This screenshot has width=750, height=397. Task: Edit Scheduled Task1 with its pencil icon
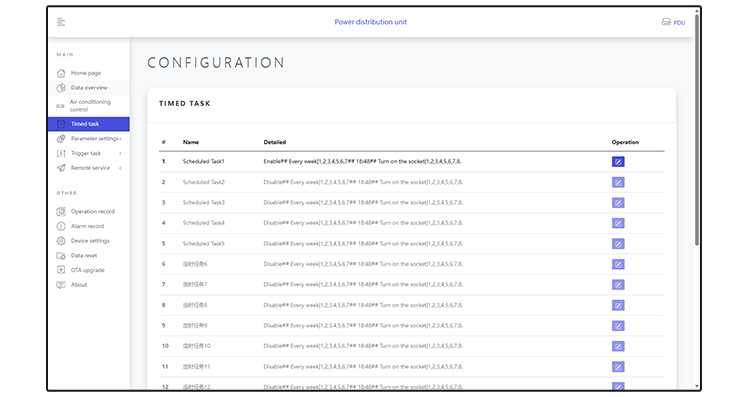point(618,162)
